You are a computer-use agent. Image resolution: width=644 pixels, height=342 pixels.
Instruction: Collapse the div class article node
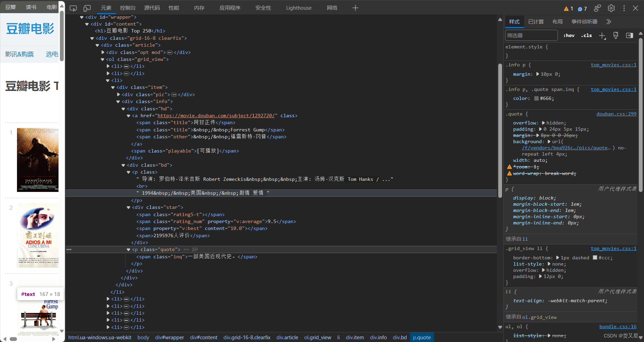(x=97, y=45)
